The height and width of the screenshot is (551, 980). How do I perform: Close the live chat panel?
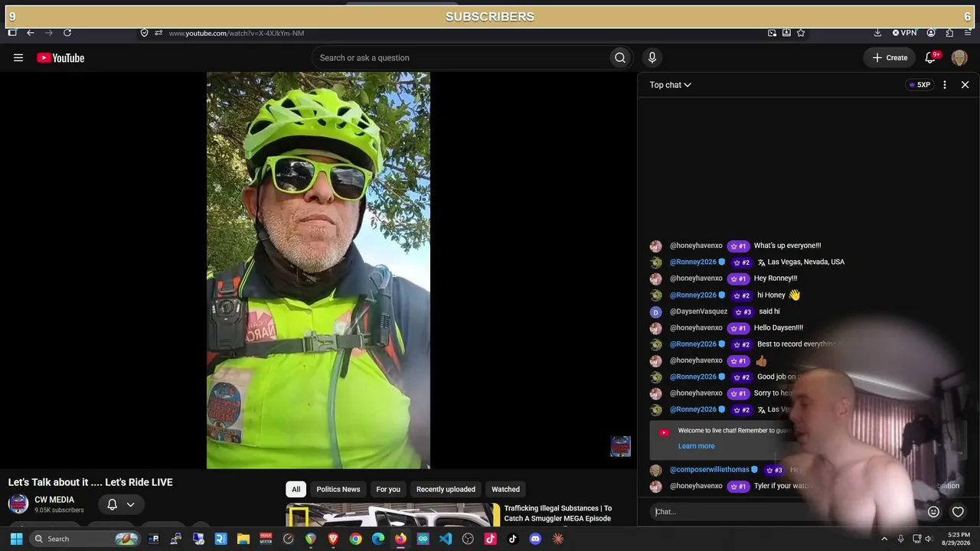click(x=965, y=85)
